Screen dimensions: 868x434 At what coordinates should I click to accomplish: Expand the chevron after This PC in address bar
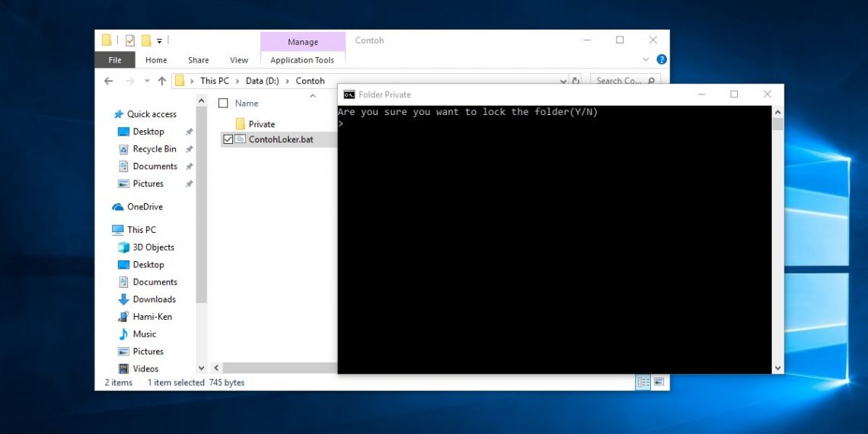tap(238, 81)
